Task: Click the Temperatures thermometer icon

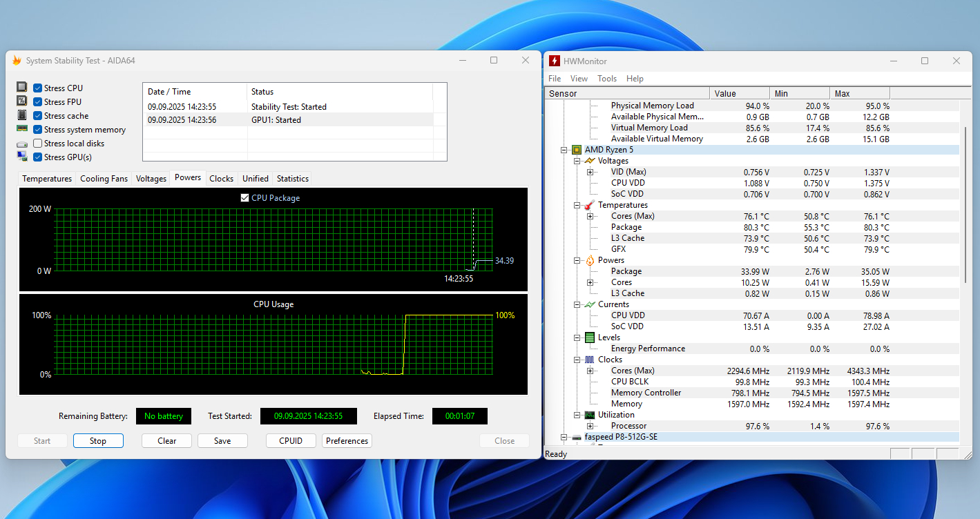Action: [589, 205]
